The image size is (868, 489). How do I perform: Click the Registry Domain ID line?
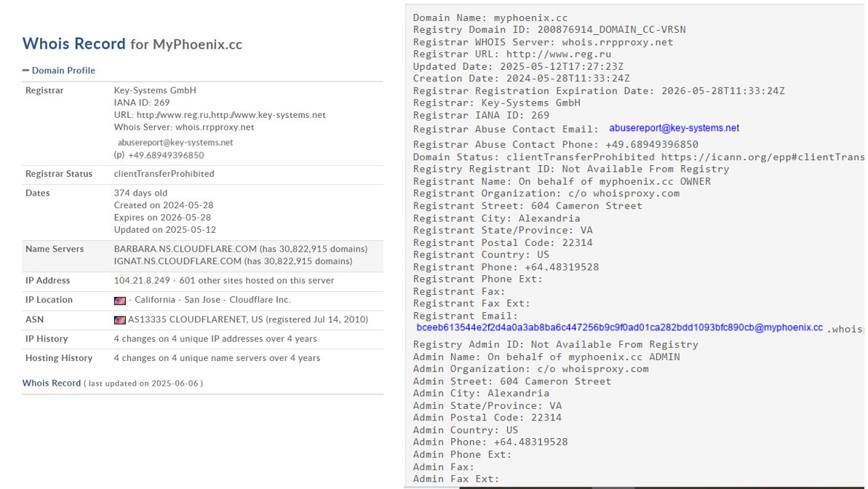pyautogui.click(x=549, y=30)
